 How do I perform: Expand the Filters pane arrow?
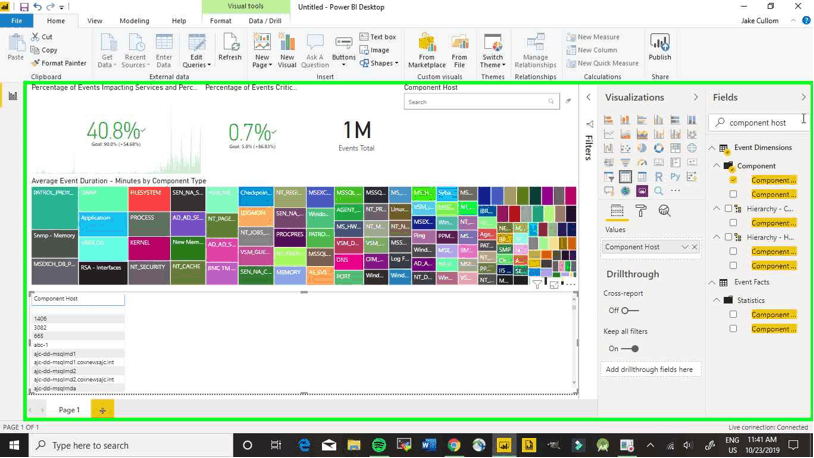[588, 97]
